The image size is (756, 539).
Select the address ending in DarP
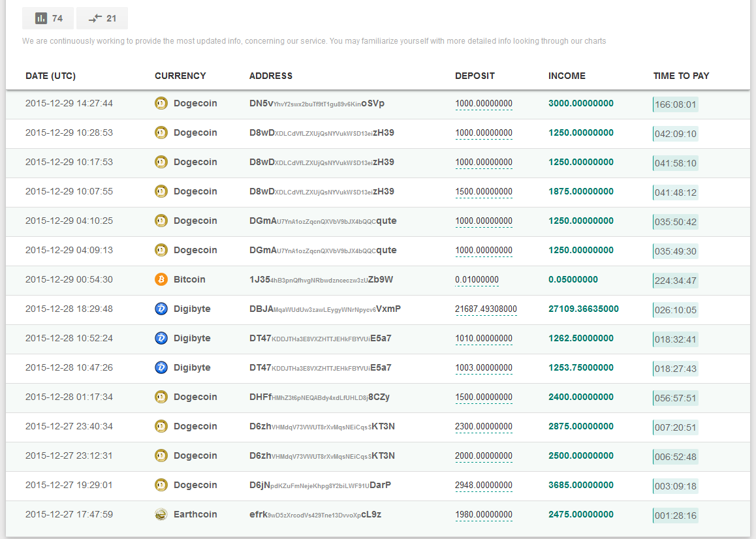coord(320,485)
